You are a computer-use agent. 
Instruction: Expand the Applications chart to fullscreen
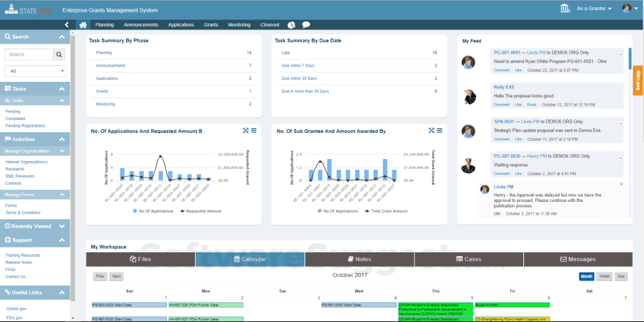[246, 130]
